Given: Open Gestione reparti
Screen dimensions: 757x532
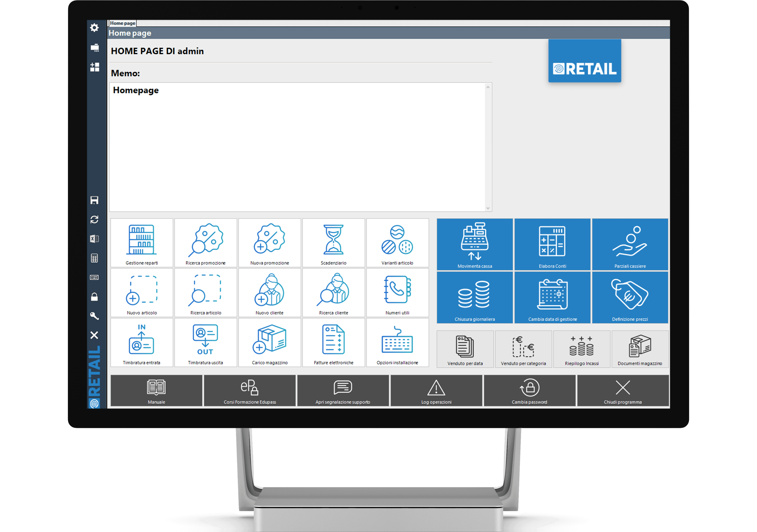Looking at the screenshot, I should [142, 243].
